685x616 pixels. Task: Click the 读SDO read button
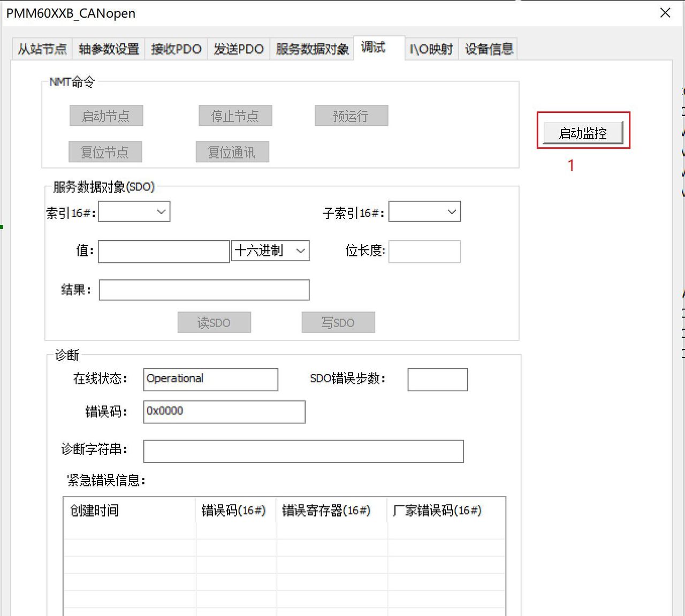[x=214, y=322]
